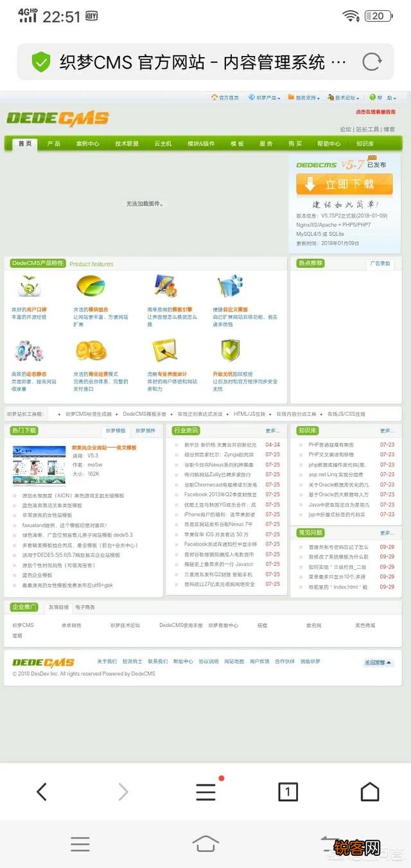Click the 灵活的模块组合 pie chart icon
This screenshot has width=411, height=868.
91,286
